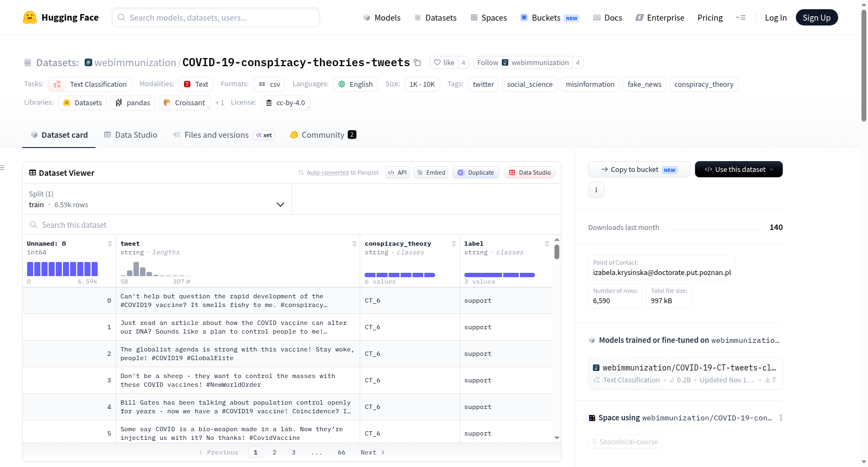Go to the Next page of rows
868x467 pixels.
tap(373, 452)
